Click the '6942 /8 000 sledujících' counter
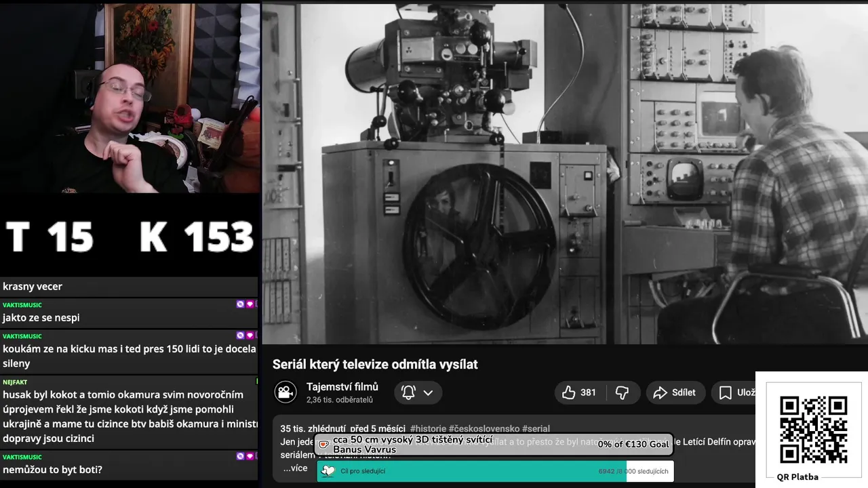The width and height of the screenshot is (868, 488). (x=633, y=471)
